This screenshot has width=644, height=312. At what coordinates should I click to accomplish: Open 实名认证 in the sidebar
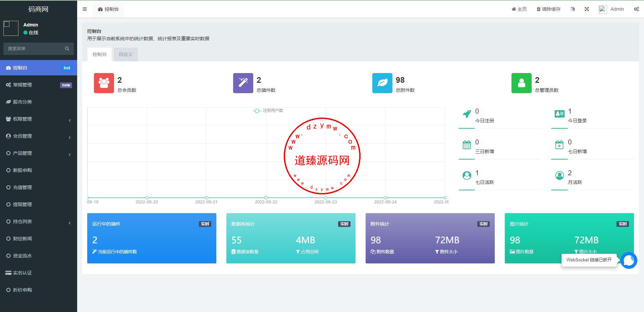(x=39, y=273)
